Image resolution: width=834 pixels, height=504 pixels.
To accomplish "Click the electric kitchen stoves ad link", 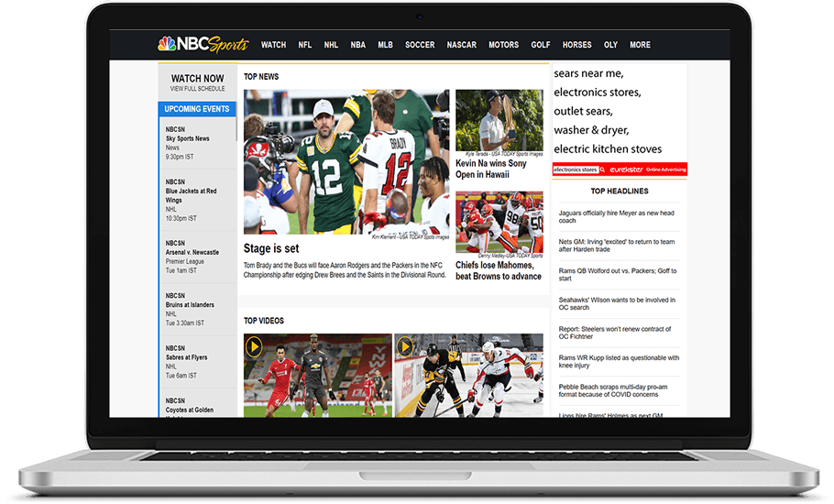I will coord(608,148).
